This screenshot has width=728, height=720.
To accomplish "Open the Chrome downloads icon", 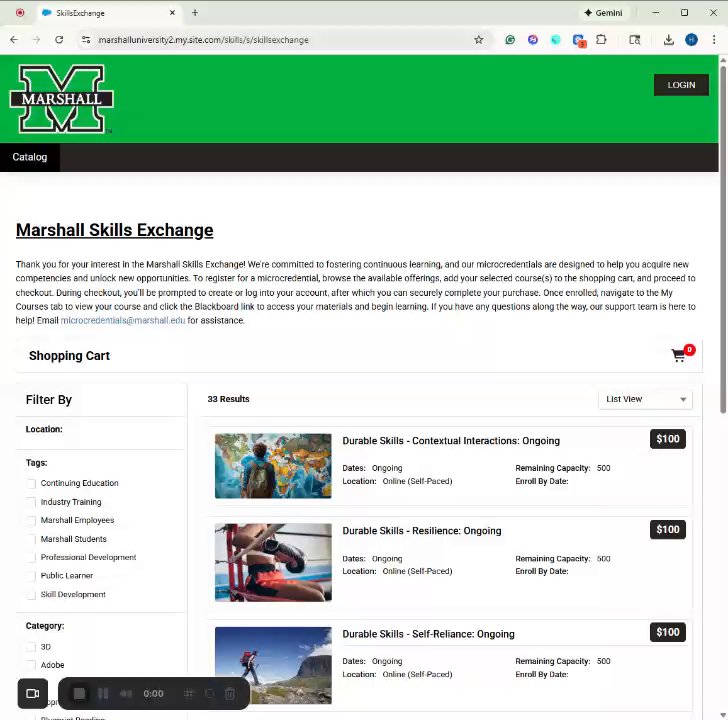I will (669, 40).
